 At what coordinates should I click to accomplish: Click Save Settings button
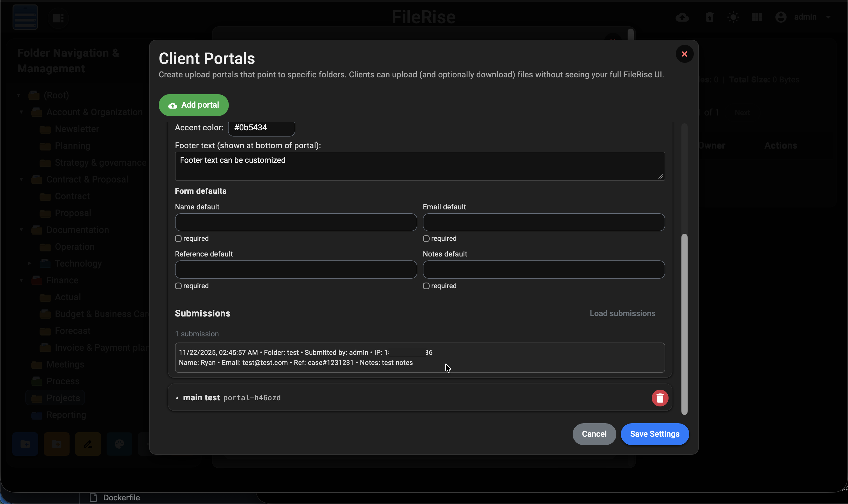click(654, 434)
